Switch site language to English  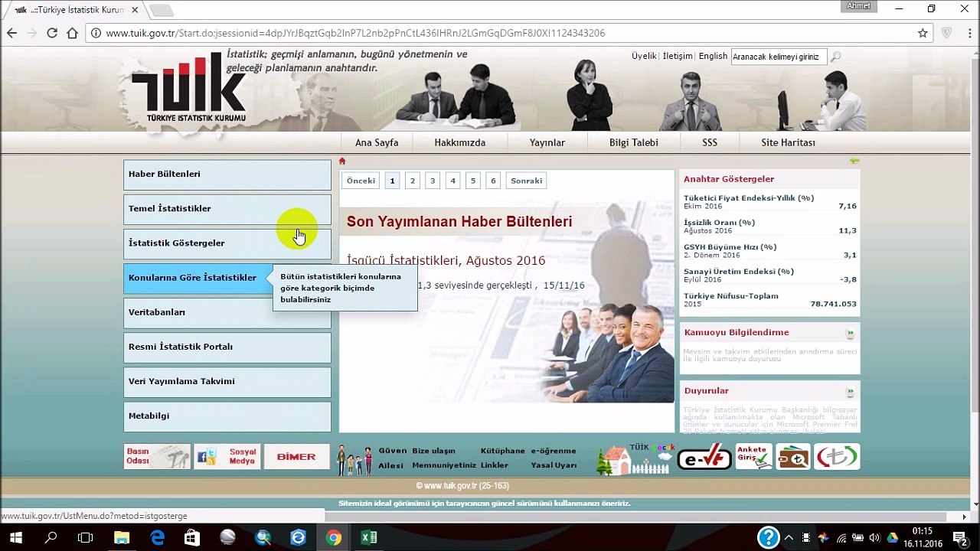(x=713, y=56)
